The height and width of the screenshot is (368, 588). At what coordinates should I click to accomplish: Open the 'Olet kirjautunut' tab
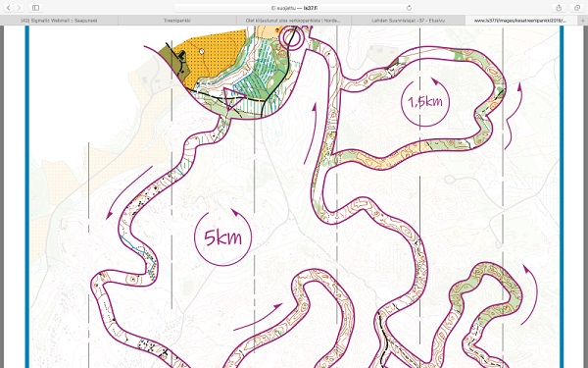coord(294,21)
